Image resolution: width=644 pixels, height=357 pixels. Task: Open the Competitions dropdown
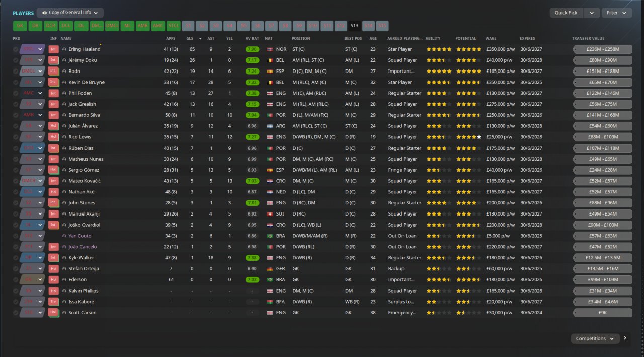pos(595,339)
